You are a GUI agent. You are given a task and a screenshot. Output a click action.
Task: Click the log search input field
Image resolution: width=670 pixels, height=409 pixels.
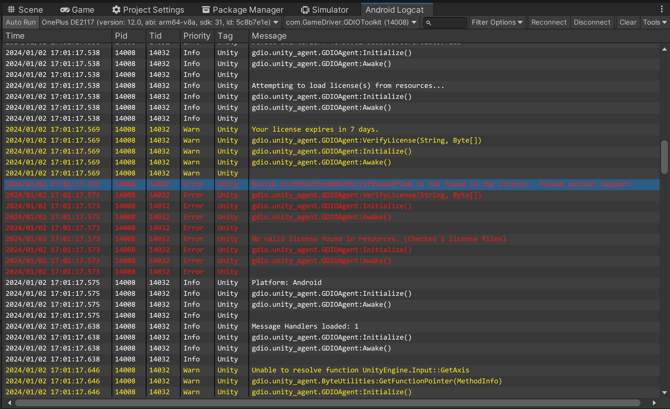pyautogui.click(x=446, y=22)
